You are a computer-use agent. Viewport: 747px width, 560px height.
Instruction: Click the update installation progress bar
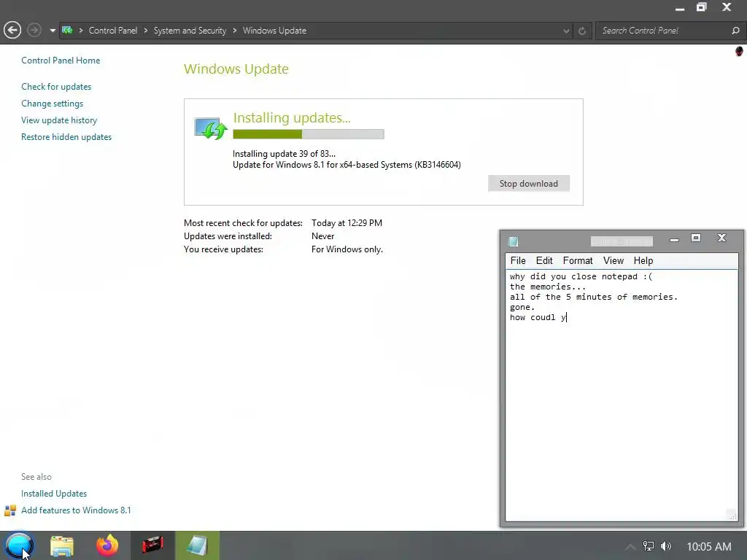tap(309, 134)
